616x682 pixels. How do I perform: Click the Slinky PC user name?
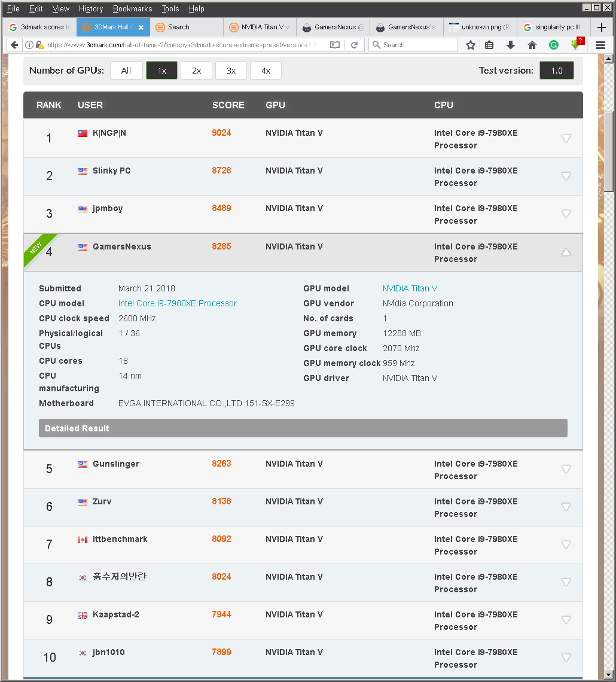[x=111, y=171]
